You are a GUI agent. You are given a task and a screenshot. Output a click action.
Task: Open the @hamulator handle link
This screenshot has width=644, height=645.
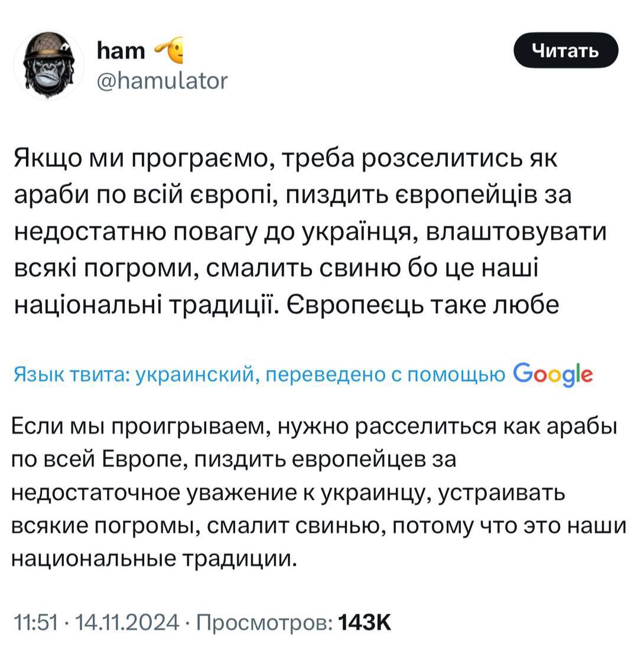click(162, 81)
